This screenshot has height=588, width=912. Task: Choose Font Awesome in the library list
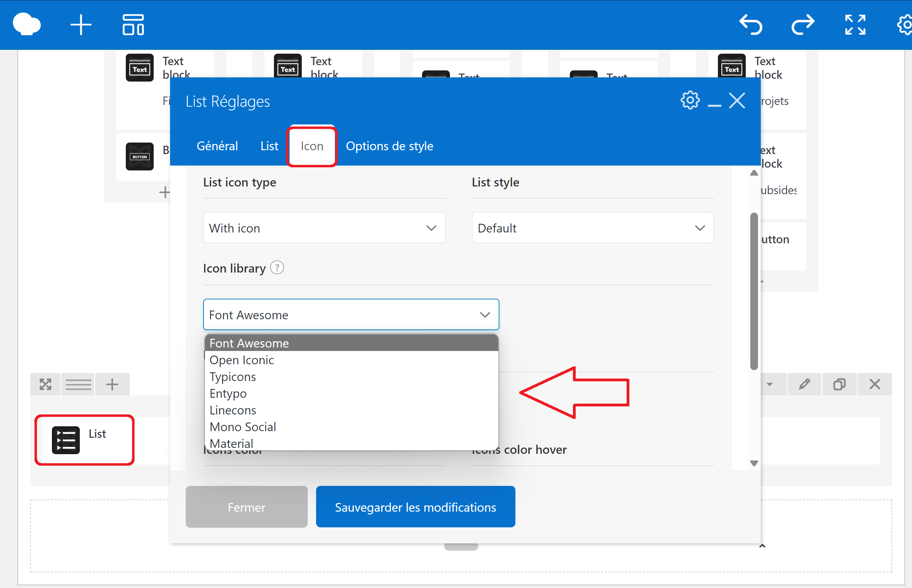tap(351, 343)
